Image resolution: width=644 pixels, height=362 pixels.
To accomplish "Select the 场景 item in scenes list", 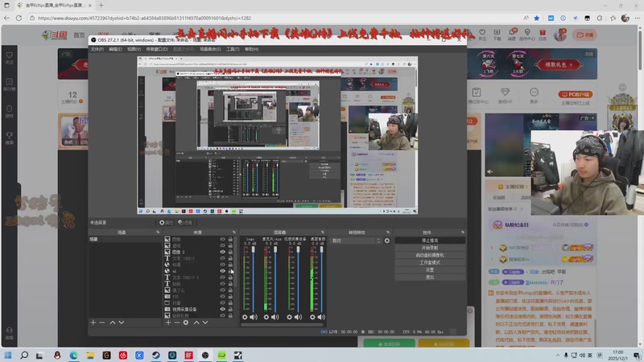I will pyautogui.click(x=125, y=239).
